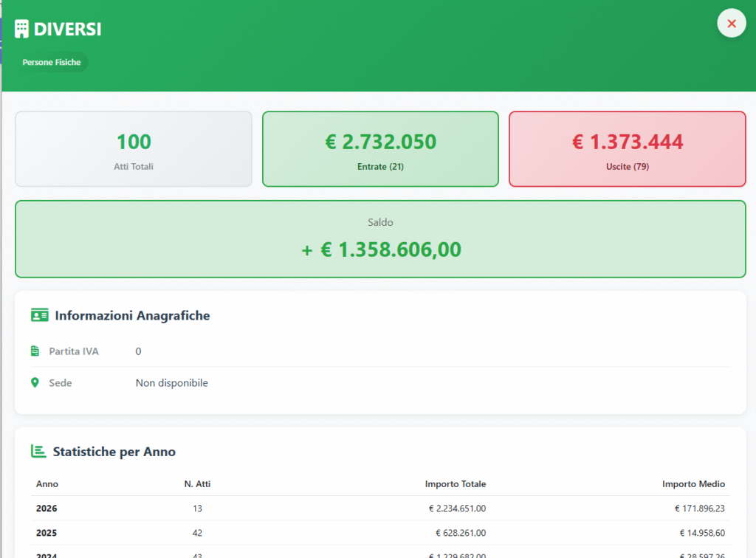Viewport: 756px width, 558px height.
Task: Click the Importo Medio column header
Action: 693,484
